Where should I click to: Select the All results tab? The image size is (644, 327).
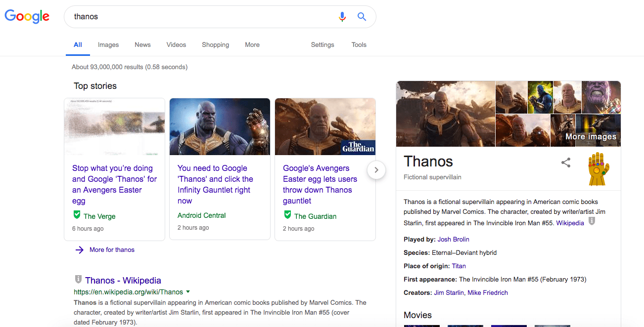(x=78, y=44)
